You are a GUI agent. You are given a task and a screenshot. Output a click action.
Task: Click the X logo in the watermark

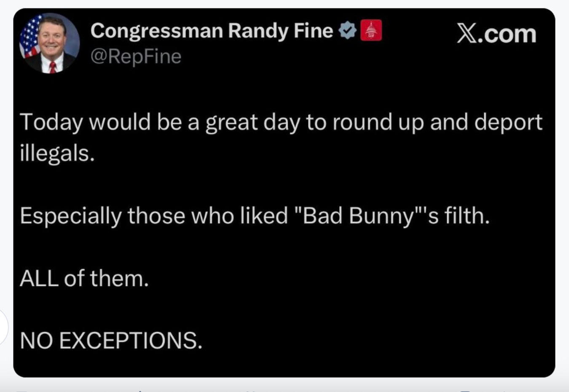click(x=467, y=34)
